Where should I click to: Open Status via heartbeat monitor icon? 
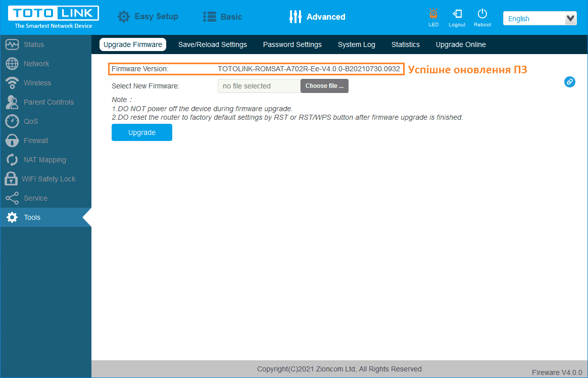[12, 44]
